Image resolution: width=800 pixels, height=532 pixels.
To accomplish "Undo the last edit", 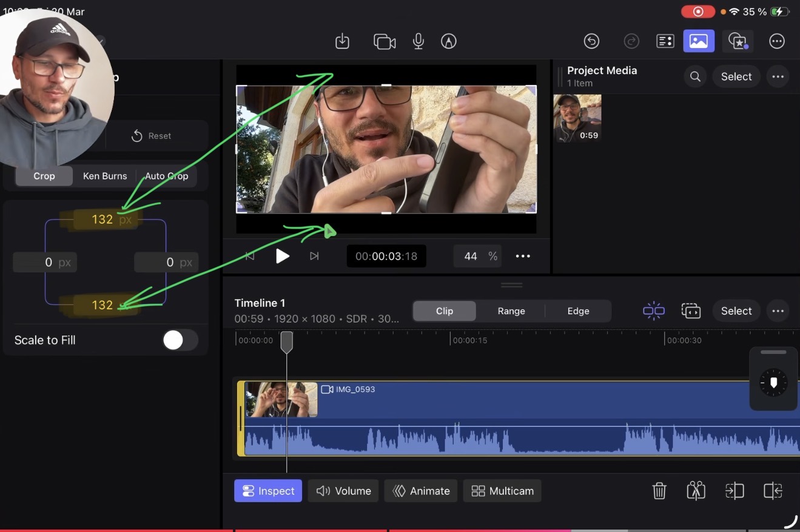I will coord(591,41).
